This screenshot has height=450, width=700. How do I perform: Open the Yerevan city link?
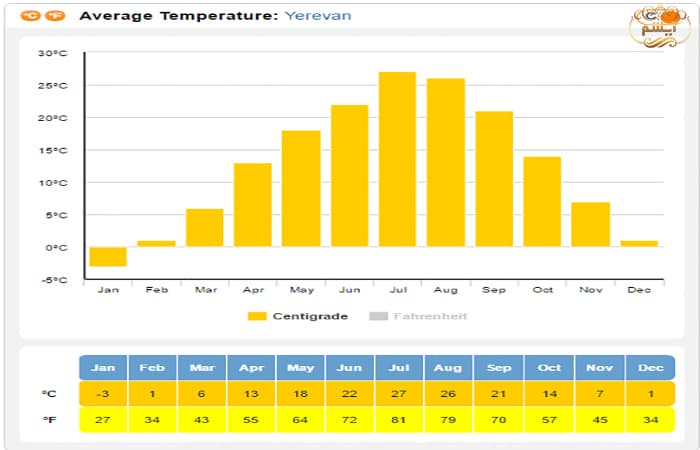pos(318,16)
